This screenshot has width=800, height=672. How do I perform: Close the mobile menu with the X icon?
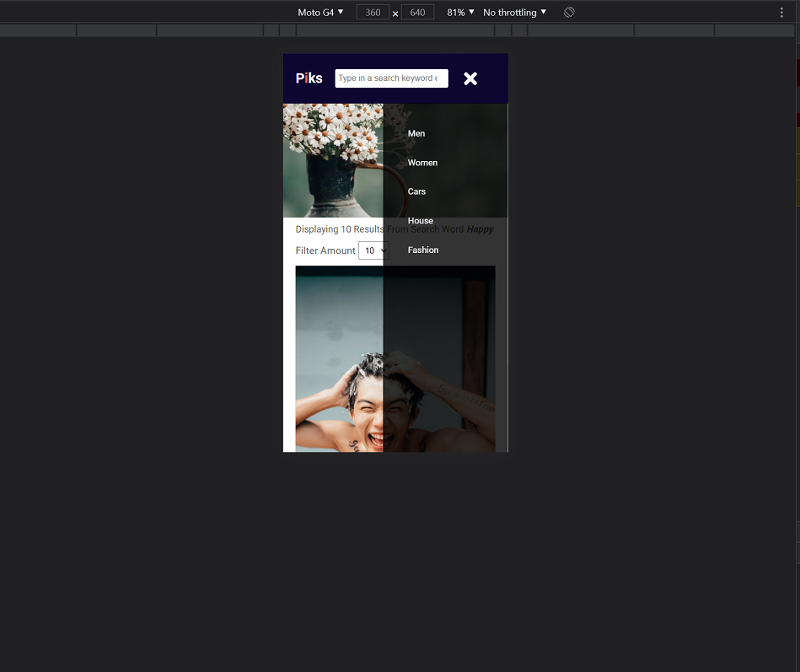click(470, 78)
